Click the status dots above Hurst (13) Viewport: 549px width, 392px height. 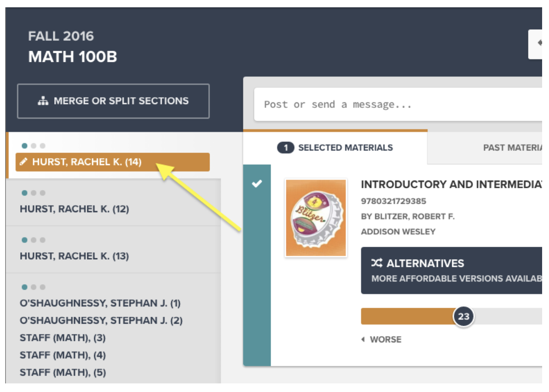(33, 240)
